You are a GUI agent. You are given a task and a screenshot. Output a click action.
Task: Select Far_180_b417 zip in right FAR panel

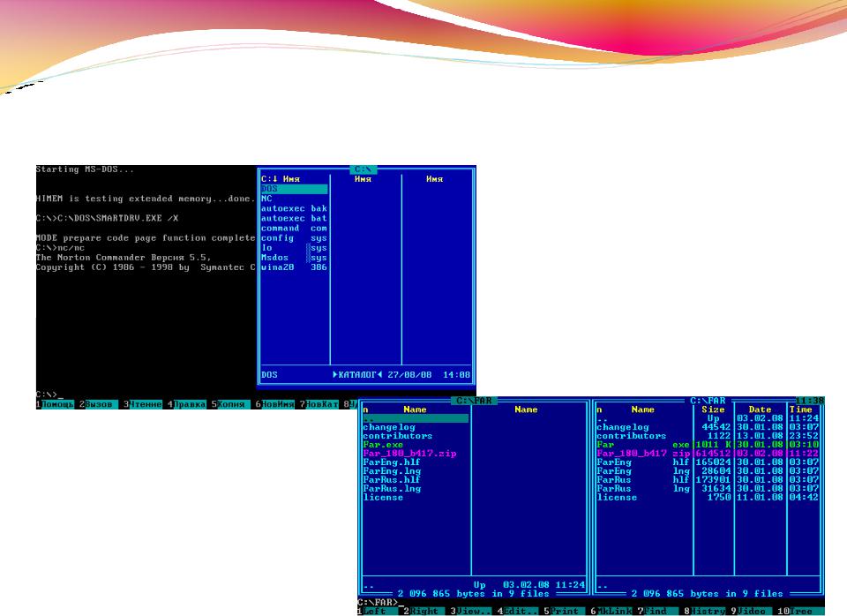[x=643, y=454]
